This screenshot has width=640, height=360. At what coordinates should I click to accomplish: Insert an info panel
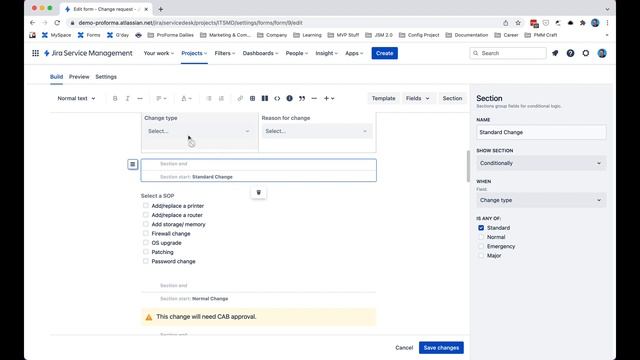[289, 98]
